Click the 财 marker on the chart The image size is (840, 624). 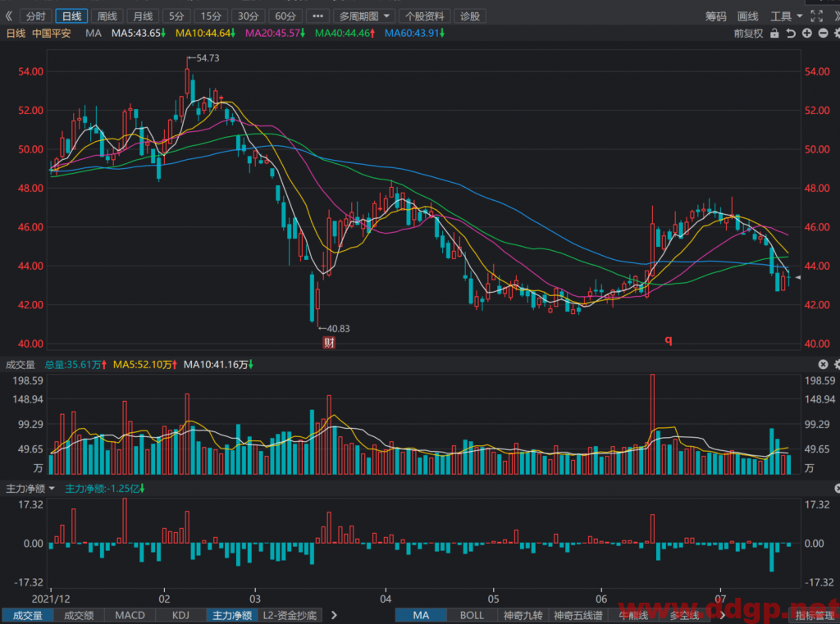point(329,342)
